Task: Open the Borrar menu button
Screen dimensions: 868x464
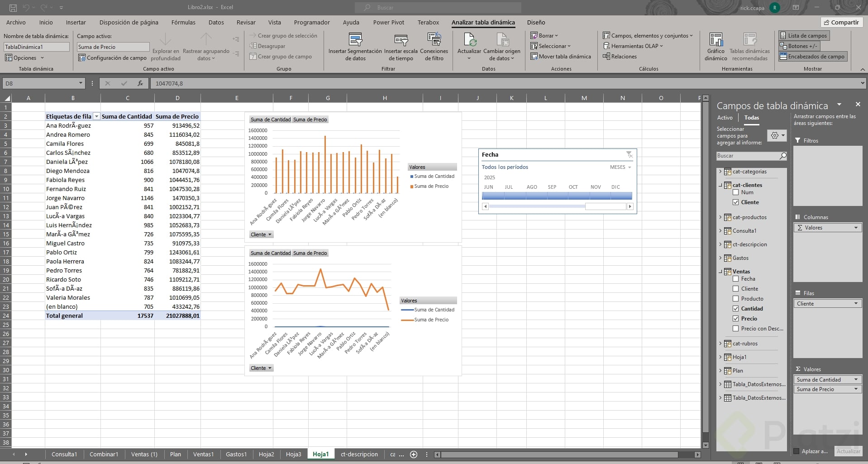Action: click(x=544, y=36)
